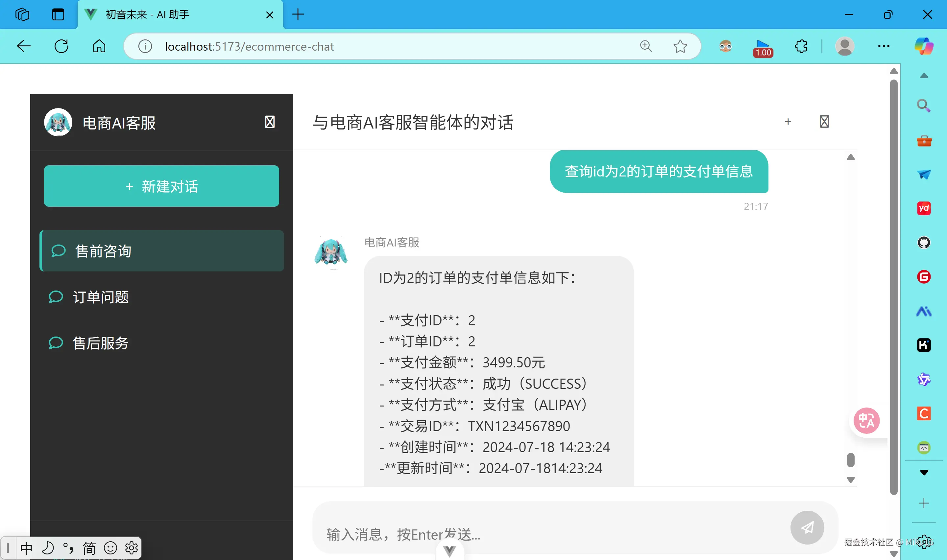Click the search icon in the right sidebar
The height and width of the screenshot is (560, 947).
(923, 106)
